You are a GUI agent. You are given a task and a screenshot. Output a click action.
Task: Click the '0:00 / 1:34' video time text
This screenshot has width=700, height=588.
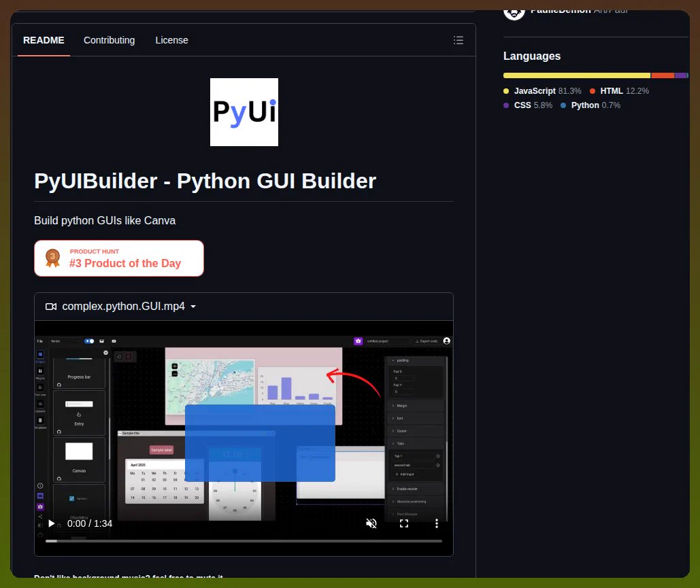[90, 523]
